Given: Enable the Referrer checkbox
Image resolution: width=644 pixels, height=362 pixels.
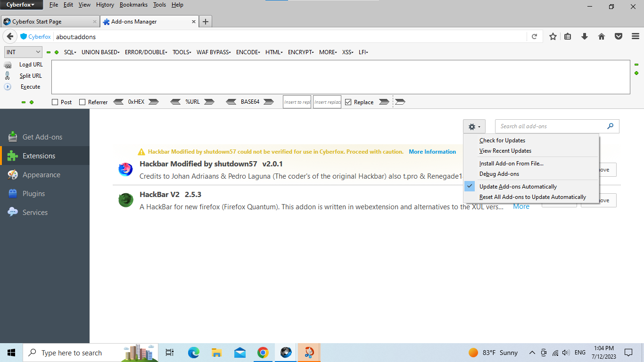Looking at the screenshot, I should [83, 102].
